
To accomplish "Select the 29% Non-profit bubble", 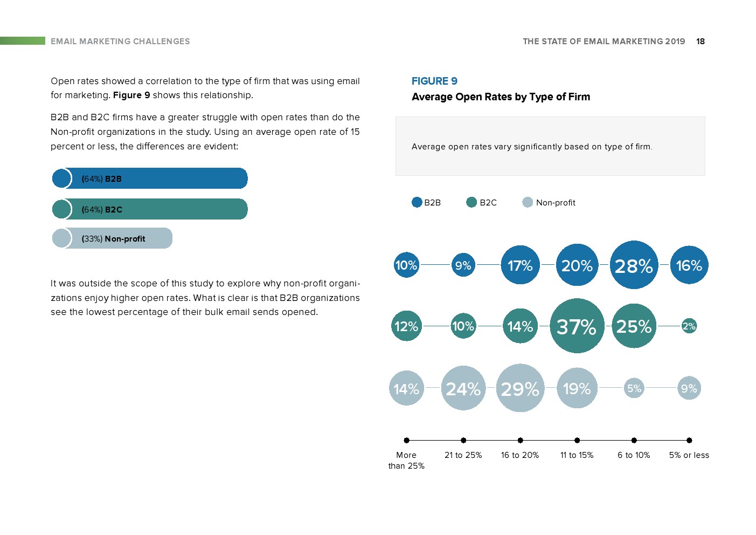I will click(x=520, y=388).
